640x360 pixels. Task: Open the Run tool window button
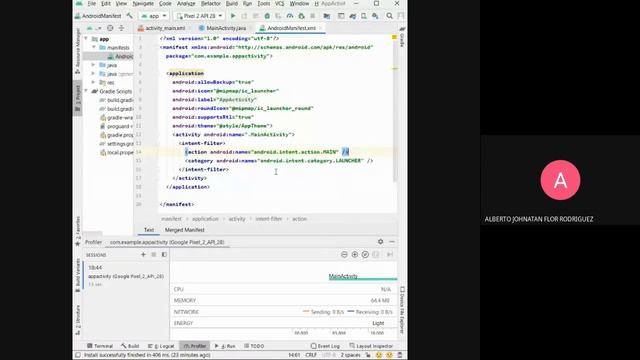pos(225,346)
